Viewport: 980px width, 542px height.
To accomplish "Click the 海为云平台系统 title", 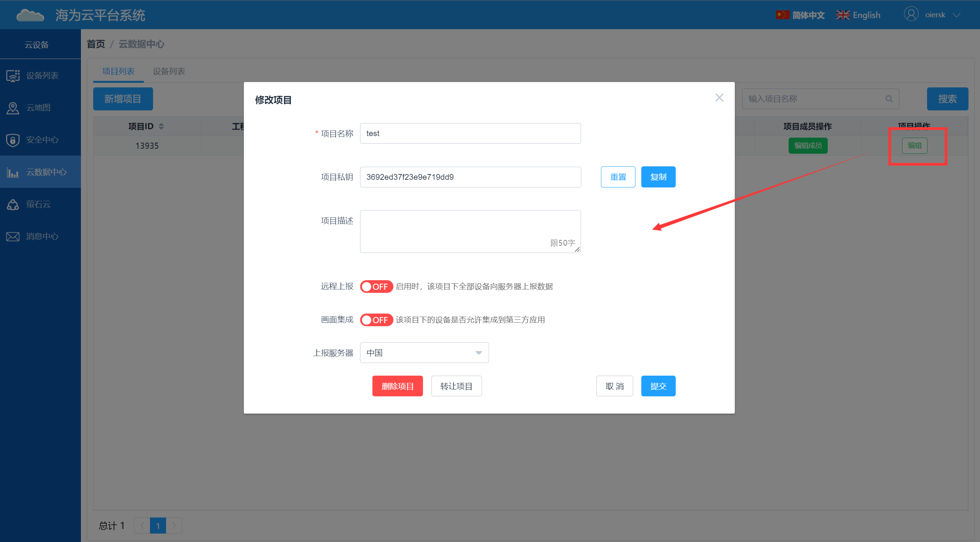I will [x=100, y=15].
